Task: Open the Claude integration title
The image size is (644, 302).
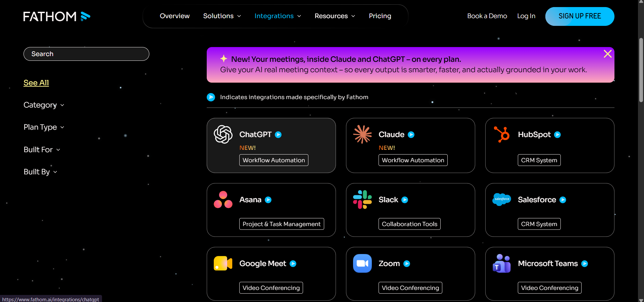Action: click(x=391, y=135)
